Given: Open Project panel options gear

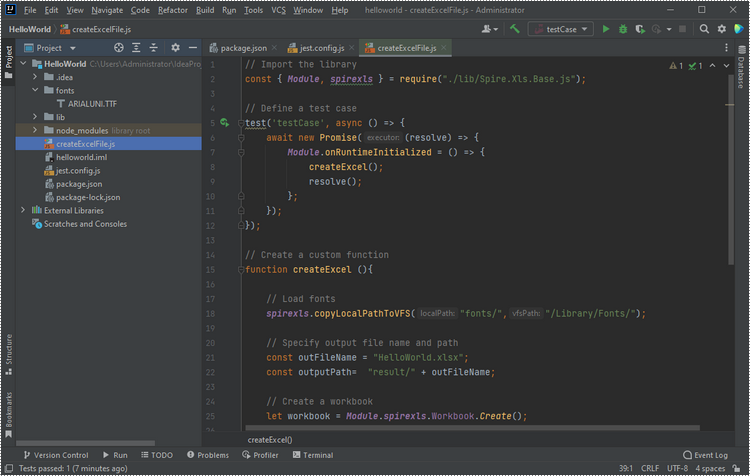Looking at the screenshot, I should tap(176, 48).
